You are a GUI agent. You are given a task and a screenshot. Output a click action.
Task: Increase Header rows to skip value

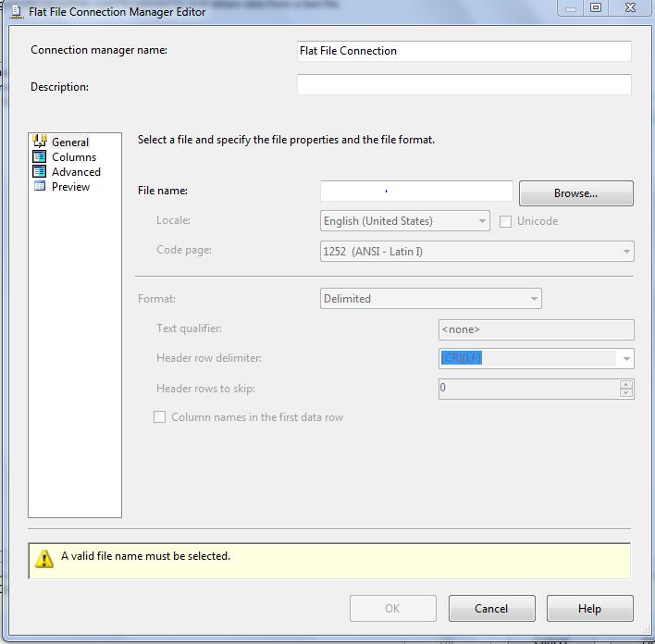click(627, 384)
